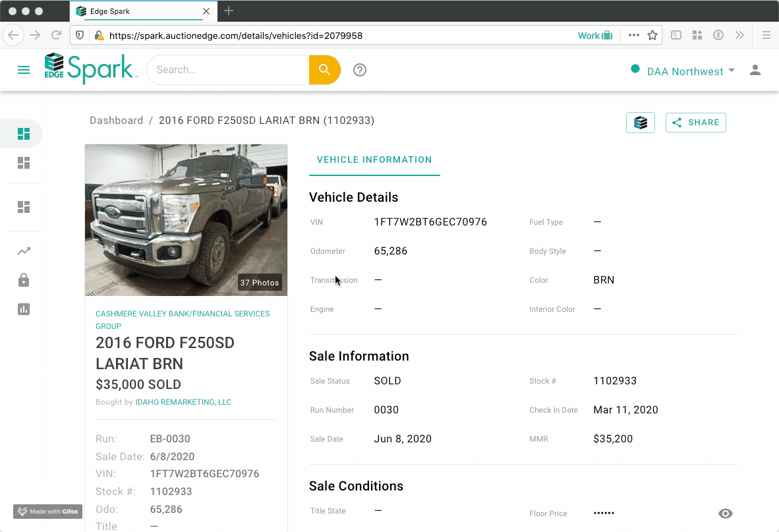
Task: Open the Cashmere Valley Bank seller link
Action: [183, 320]
